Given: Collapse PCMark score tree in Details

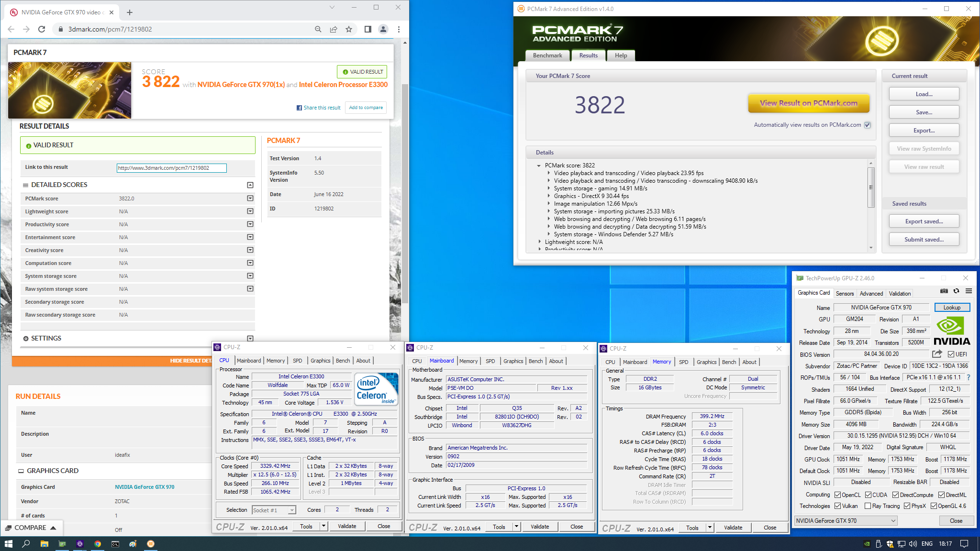Looking at the screenshot, I should [539, 165].
